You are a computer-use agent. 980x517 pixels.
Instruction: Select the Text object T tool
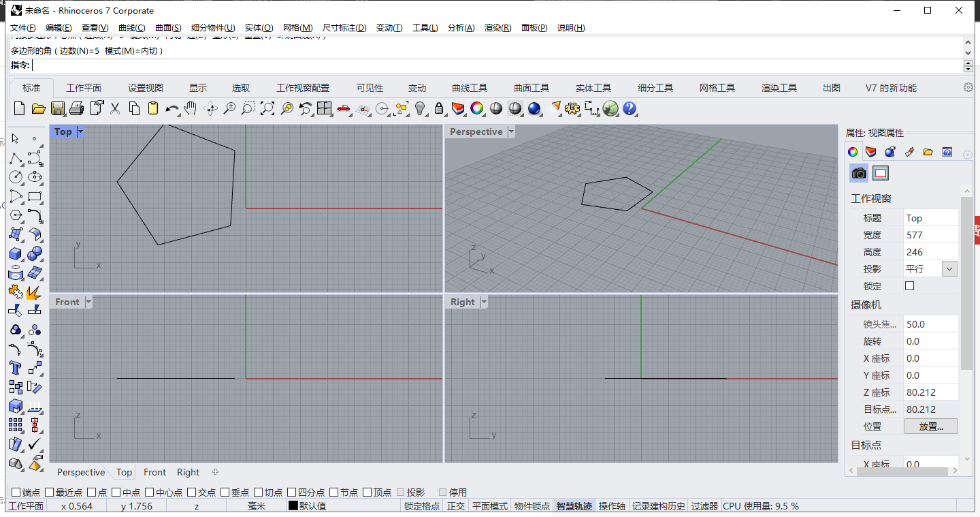[x=16, y=368]
